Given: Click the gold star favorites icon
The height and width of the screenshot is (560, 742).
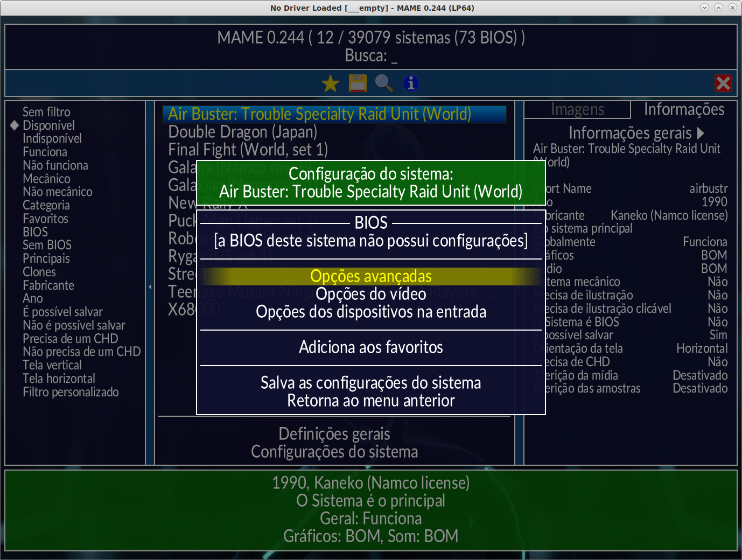Looking at the screenshot, I should (x=331, y=83).
